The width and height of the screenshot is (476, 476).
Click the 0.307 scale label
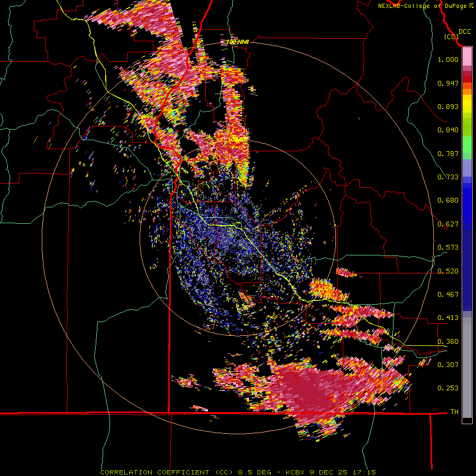[x=448, y=365]
